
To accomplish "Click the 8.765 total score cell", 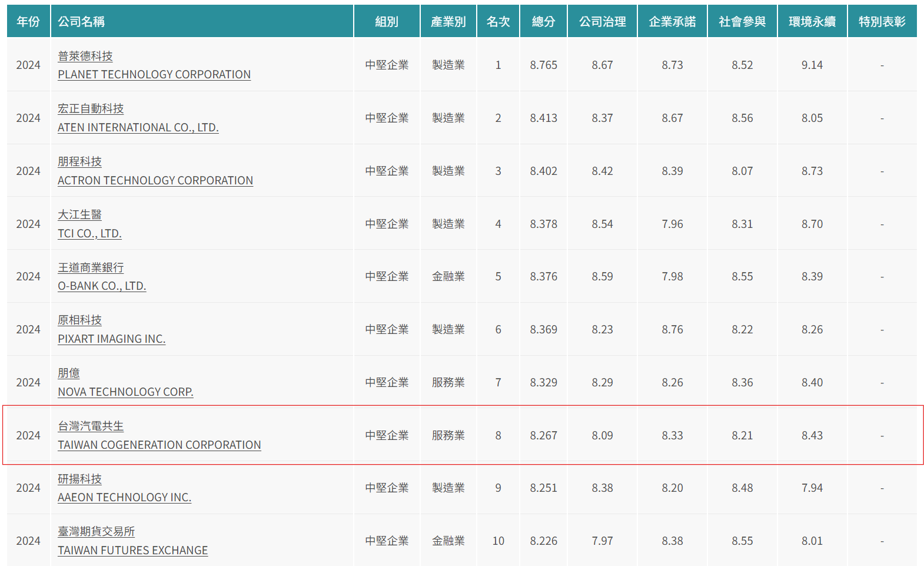I will pyautogui.click(x=543, y=65).
